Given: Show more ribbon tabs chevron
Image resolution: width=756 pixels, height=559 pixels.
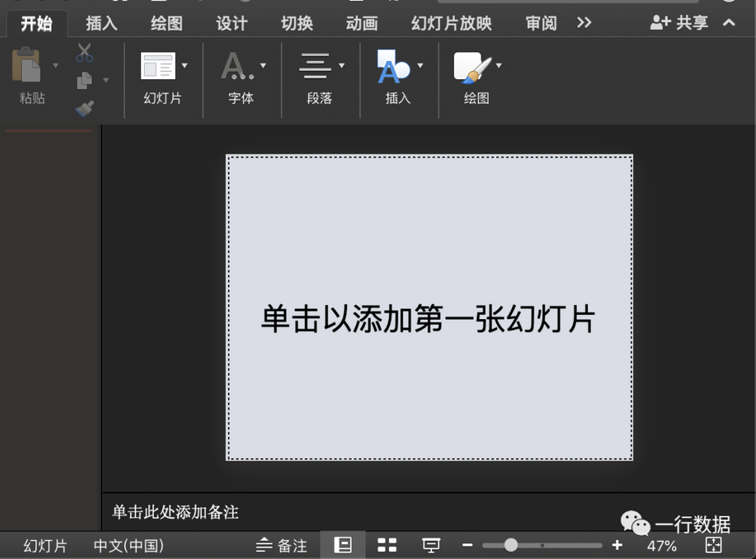Looking at the screenshot, I should tap(584, 23).
